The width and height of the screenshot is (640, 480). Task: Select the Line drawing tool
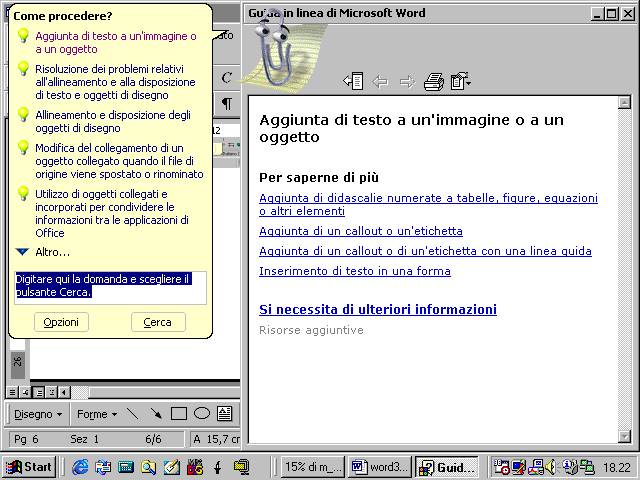132,414
